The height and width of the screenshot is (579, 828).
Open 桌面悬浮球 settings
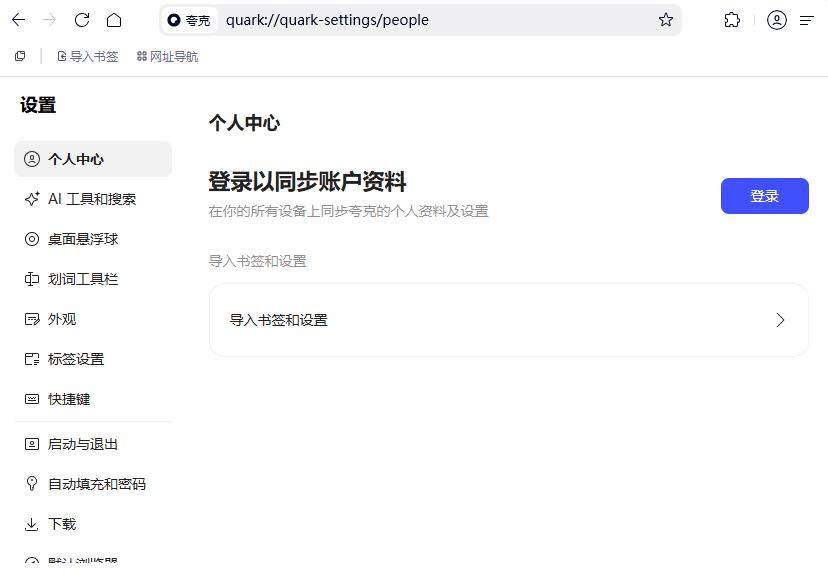click(93, 239)
